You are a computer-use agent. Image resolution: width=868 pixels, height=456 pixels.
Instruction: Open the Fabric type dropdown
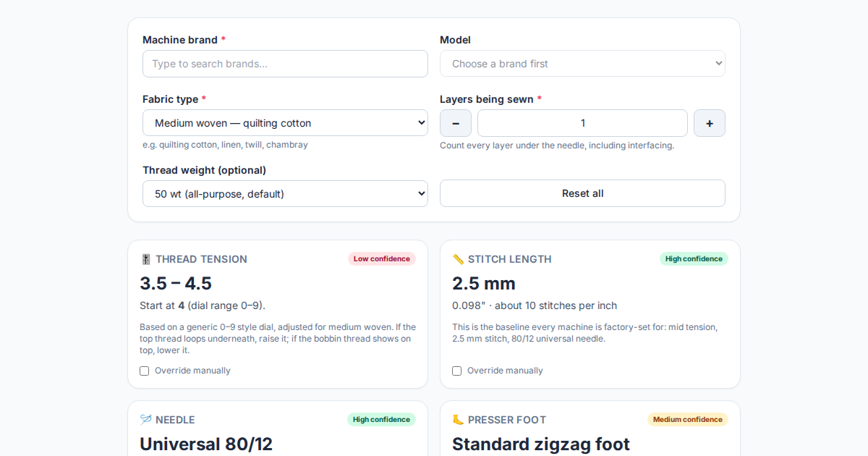coord(285,123)
